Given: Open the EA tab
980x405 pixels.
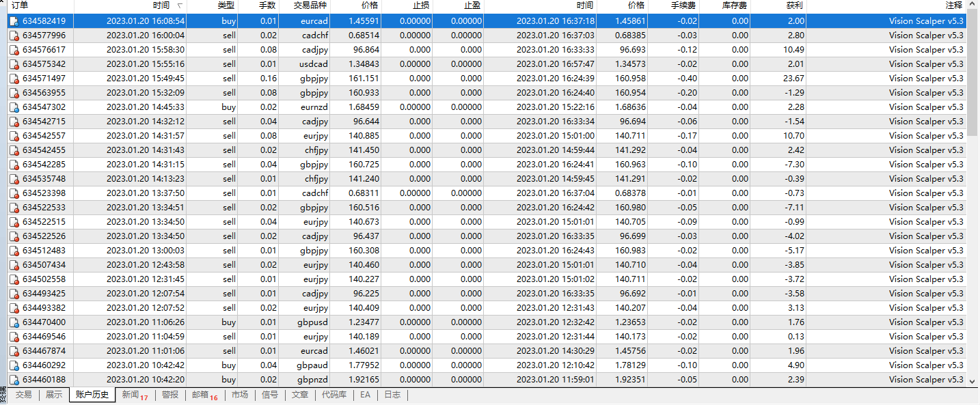Looking at the screenshot, I should [366, 395].
